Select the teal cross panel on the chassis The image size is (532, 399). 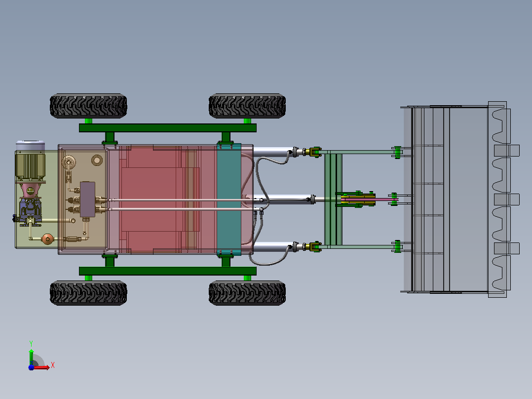[229, 199]
